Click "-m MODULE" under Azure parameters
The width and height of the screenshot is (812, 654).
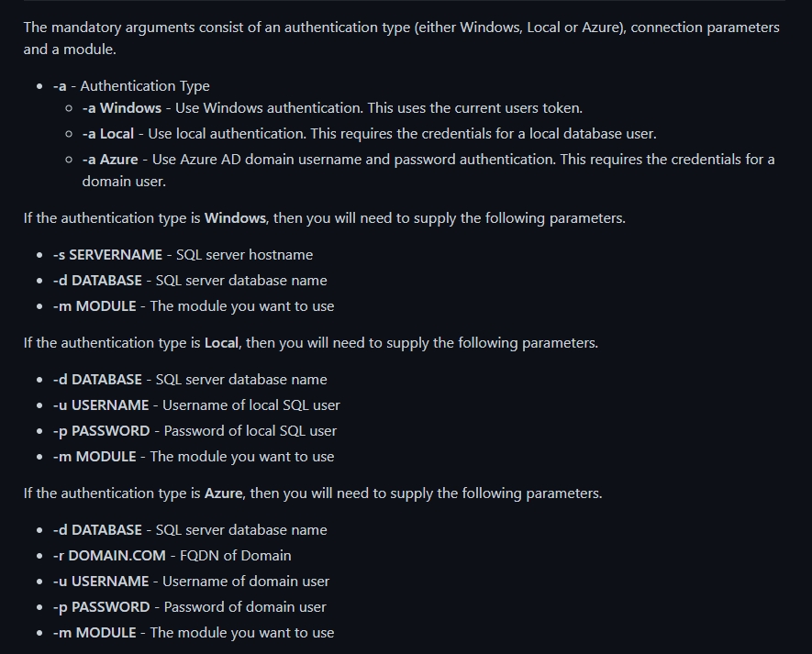[x=95, y=632]
